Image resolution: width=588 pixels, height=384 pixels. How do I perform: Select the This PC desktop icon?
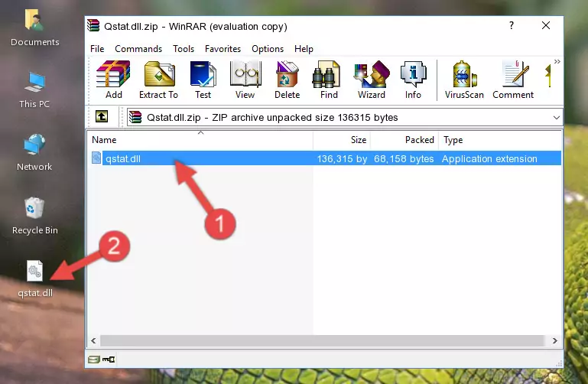[x=34, y=90]
